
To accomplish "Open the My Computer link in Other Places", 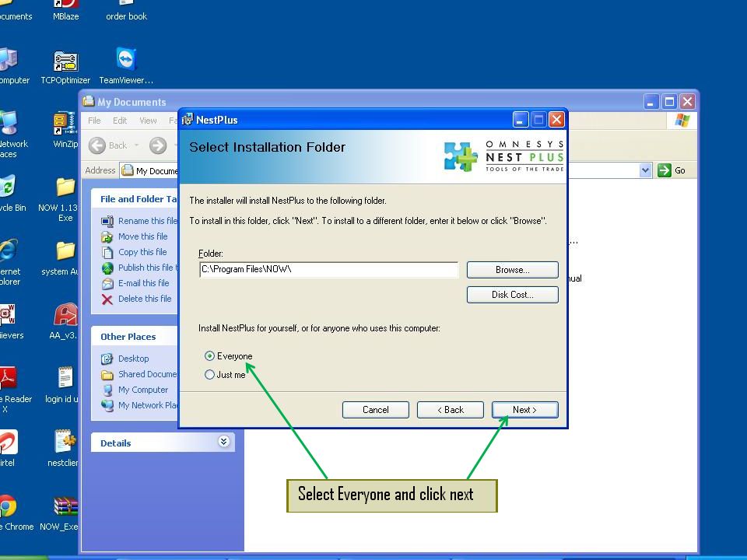I will pos(143,390).
